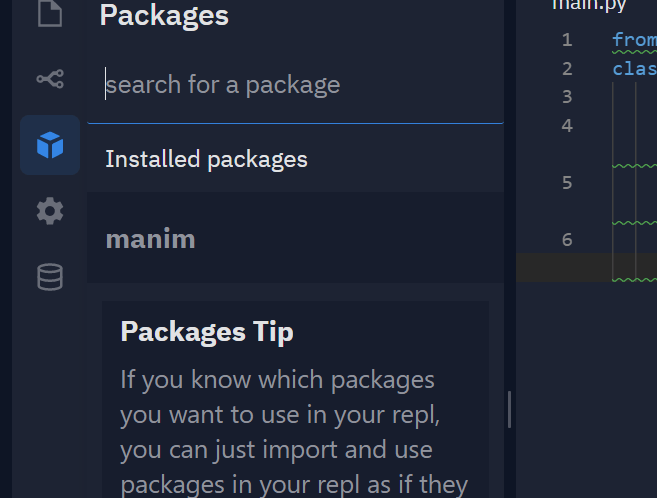This screenshot has width=657, height=498.
Task: Open the Database cylinder icon
Action: [x=50, y=277]
